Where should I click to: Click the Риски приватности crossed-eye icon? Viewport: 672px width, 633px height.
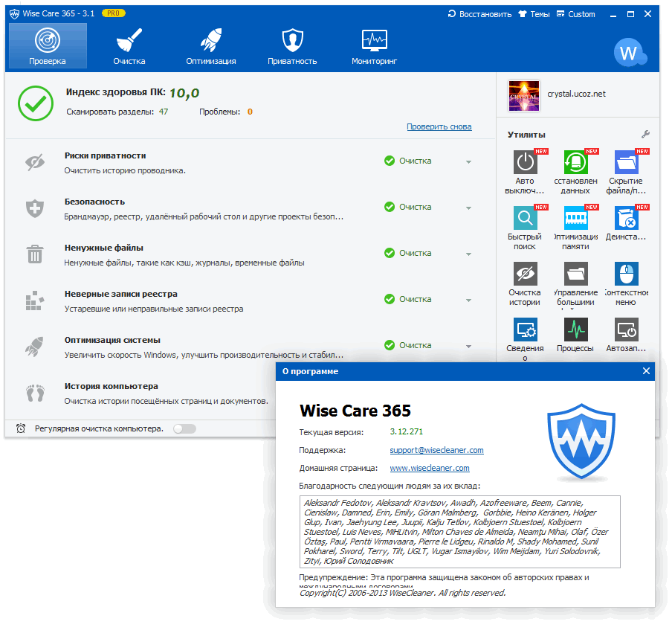pos(35,162)
